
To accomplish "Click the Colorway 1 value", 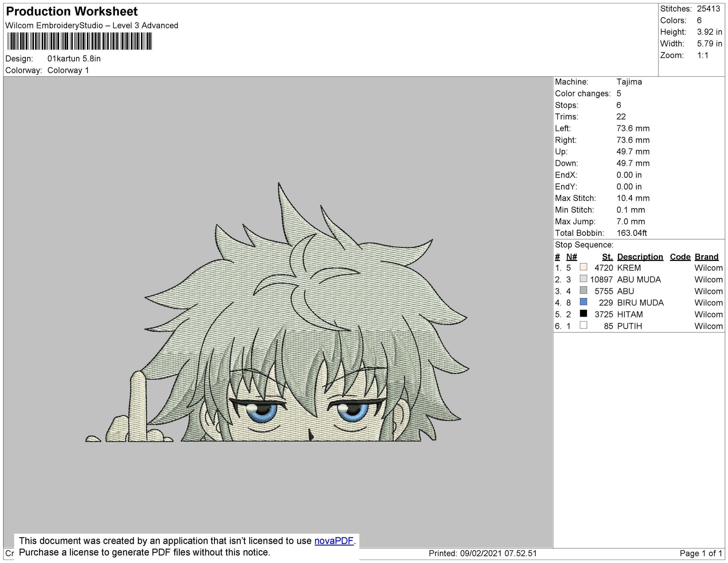I will click(x=68, y=70).
